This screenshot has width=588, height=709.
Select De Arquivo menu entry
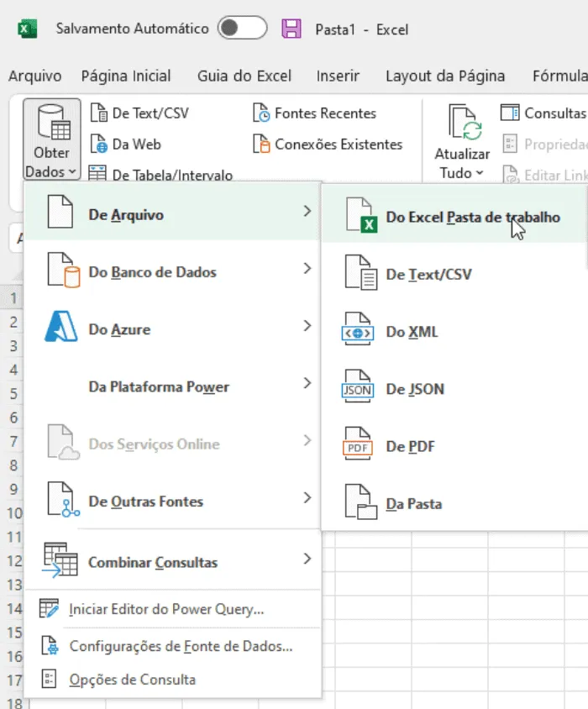click(172, 212)
